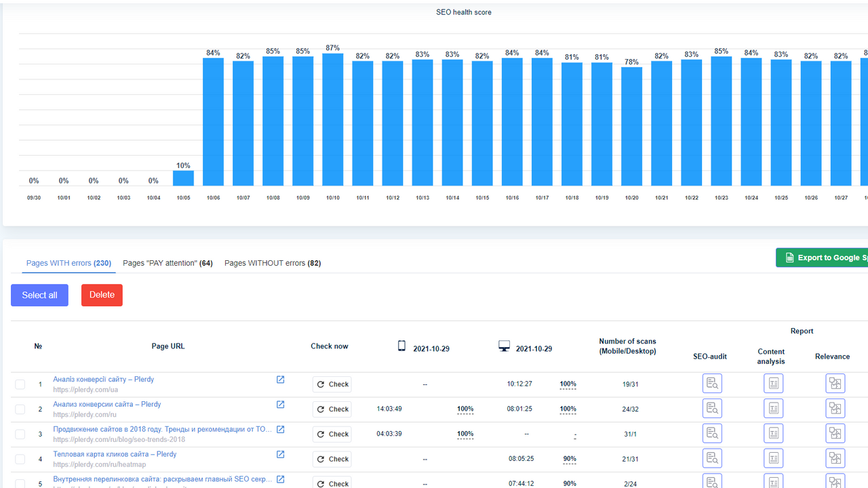The height and width of the screenshot is (488, 868).
Task: Open the Pages WITHOUT errors (82) tab
Action: click(x=272, y=263)
